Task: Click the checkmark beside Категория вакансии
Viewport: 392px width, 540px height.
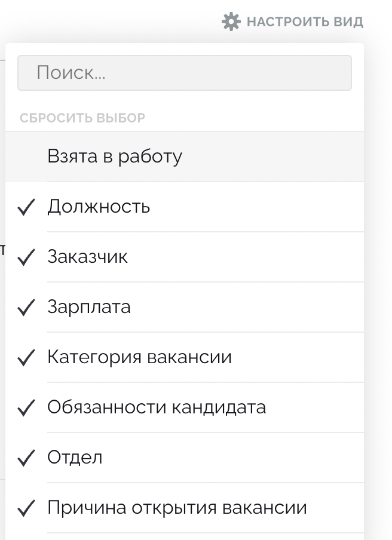Action: (26, 357)
